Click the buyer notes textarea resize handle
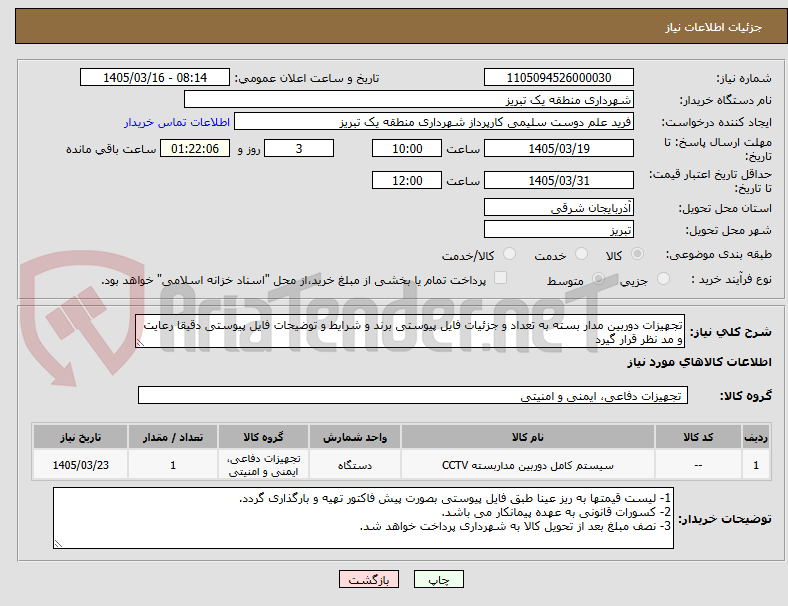This screenshot has height=606, width=788. point(58,544)
